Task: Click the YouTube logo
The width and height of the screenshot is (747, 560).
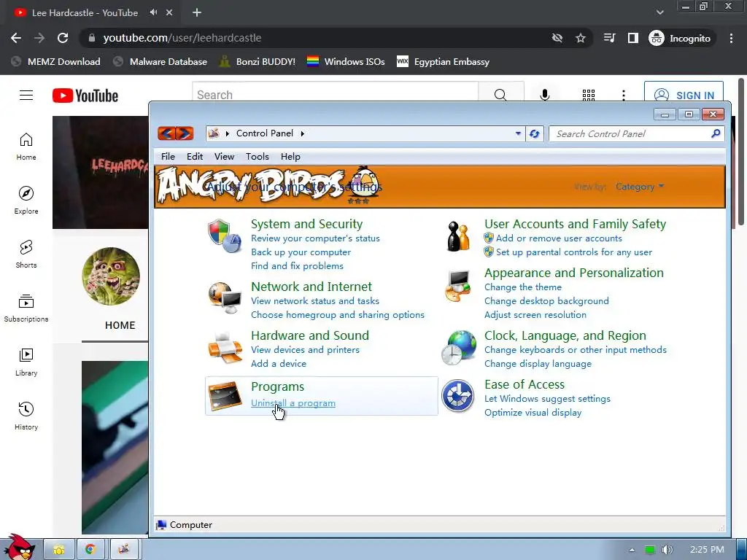Action: pyautogui.click(x=85, y=96)
